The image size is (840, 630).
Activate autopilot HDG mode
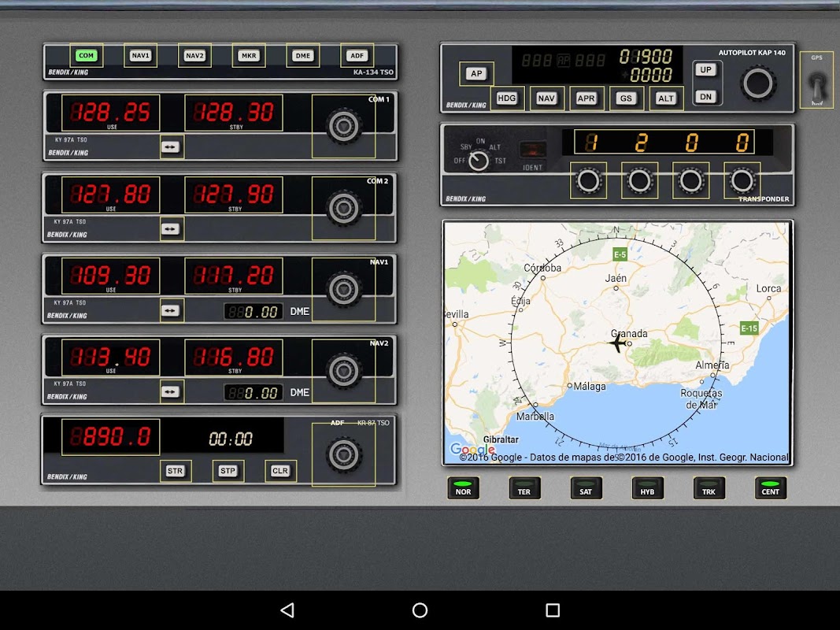[507, 98]
